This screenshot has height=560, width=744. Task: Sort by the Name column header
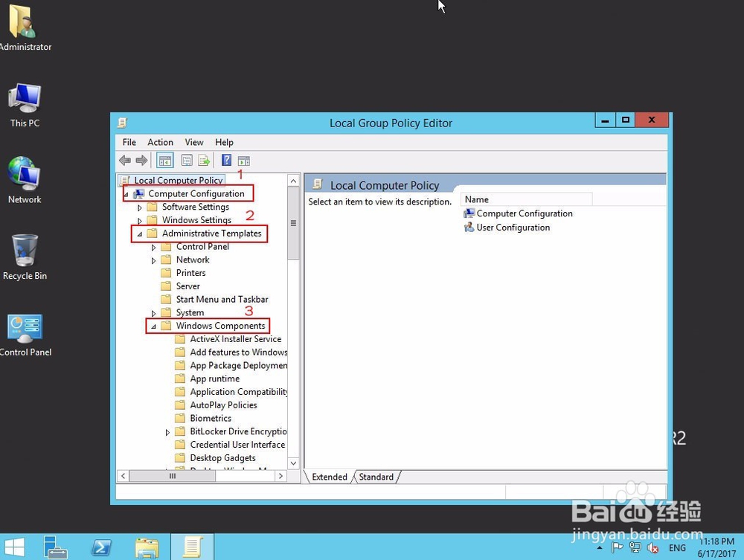pyautogui.click(x=526, y=199)
